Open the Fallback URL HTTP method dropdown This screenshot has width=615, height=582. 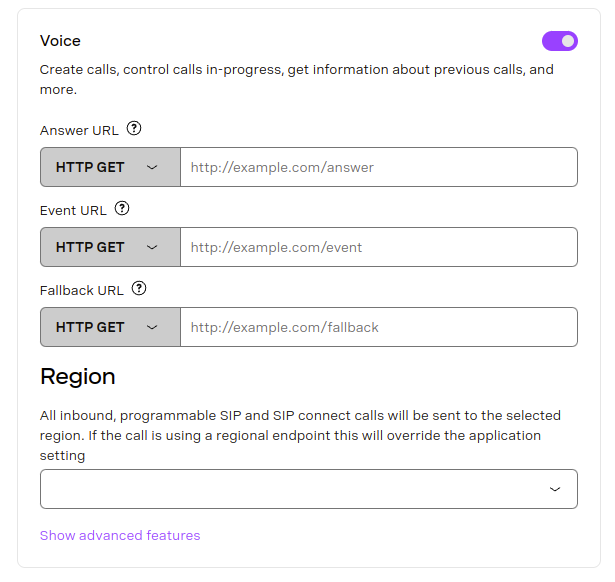pos(110,327)
